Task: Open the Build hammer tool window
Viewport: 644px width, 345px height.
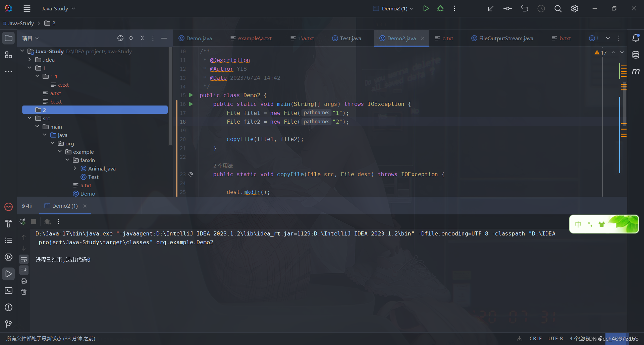Action: [x=9, y=223]
